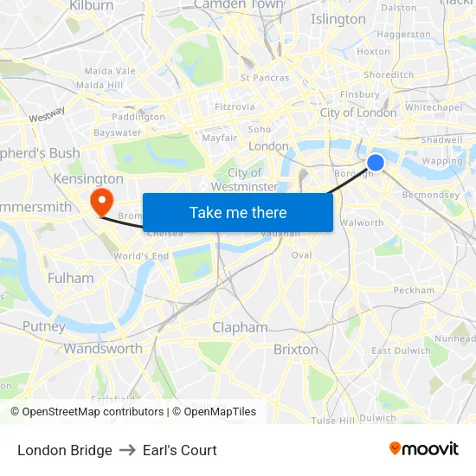Click the Peckham map label
This screenshot has width=476, height=476.
pyautogui.click(x=414, y=291)
